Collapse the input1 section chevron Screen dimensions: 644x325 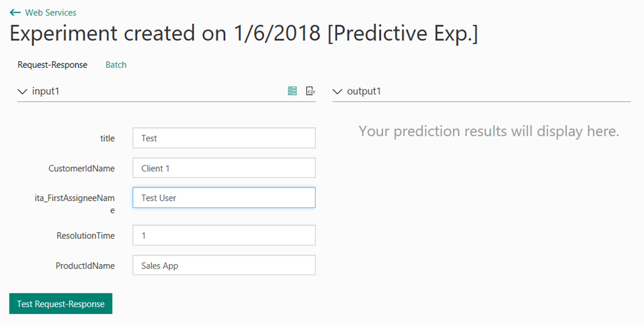23,91
